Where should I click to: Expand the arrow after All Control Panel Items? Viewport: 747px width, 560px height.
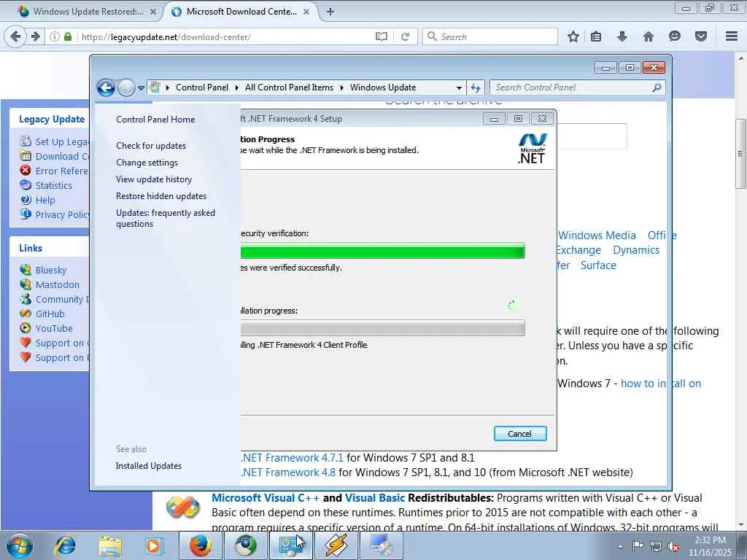click(x=341, y=87)
